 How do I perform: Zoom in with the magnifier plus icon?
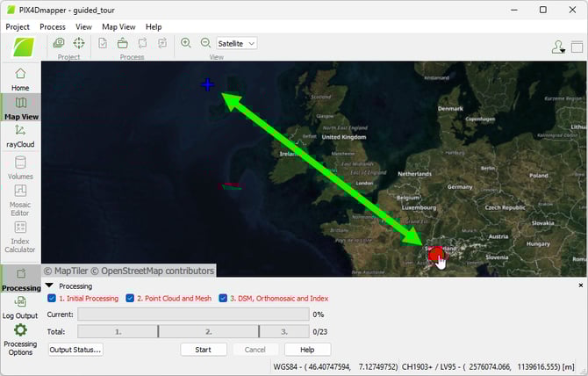coord(186,43)
